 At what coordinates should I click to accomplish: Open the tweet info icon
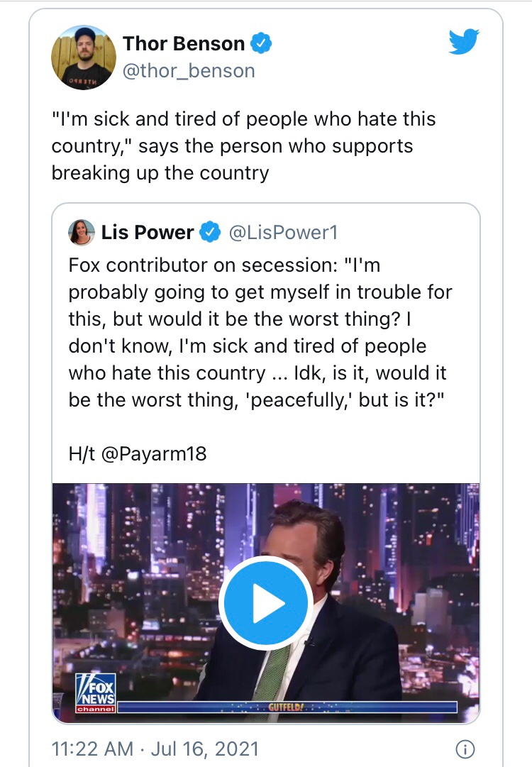(464, 749)
